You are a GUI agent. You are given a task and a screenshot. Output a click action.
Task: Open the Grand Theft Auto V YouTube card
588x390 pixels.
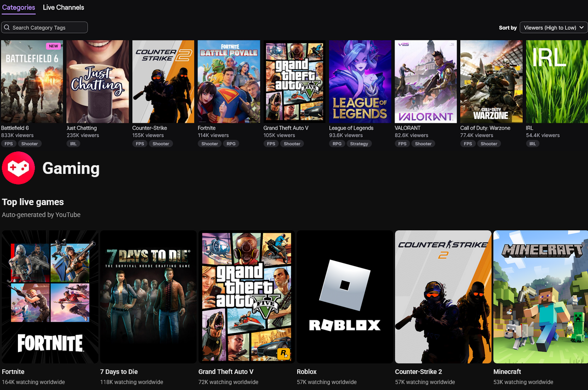[247, 297]
